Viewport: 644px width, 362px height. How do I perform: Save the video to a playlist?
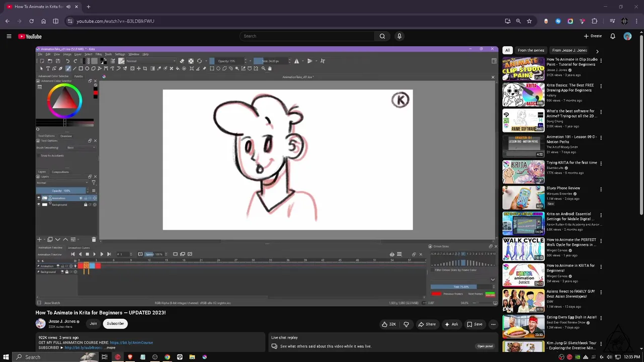click(x=474, y=324)
